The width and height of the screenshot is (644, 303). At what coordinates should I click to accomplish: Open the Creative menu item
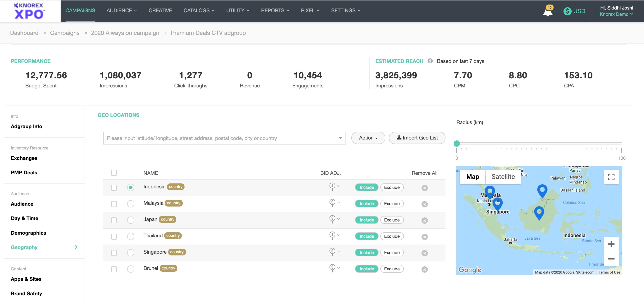(x=160, y=10)
